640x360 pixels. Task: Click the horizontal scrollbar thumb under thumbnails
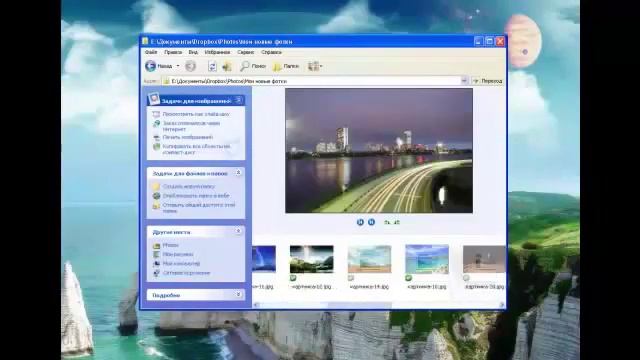click(359, 305)
